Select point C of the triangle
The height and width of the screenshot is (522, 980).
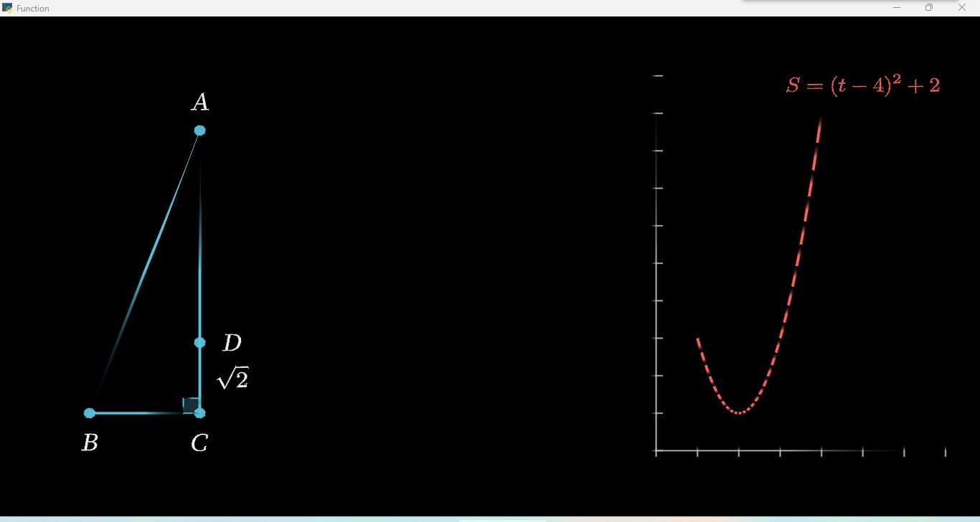[x=199, y=413]
